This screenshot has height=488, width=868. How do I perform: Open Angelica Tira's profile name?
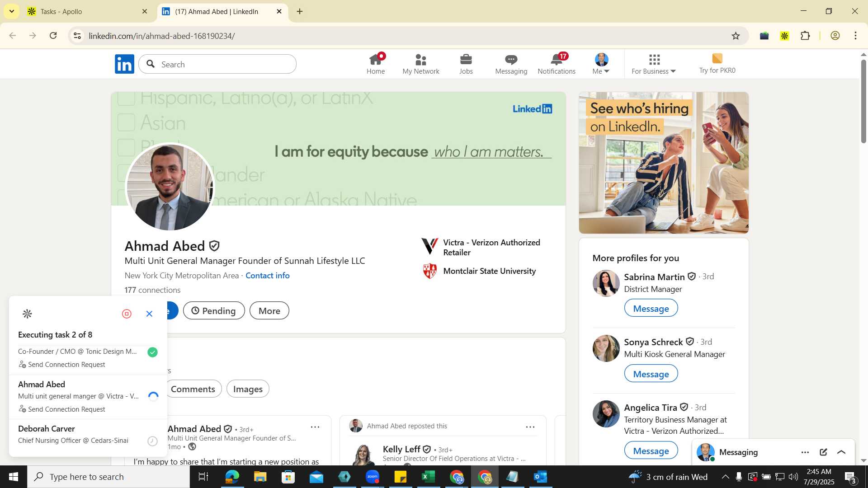coord(651,407)
